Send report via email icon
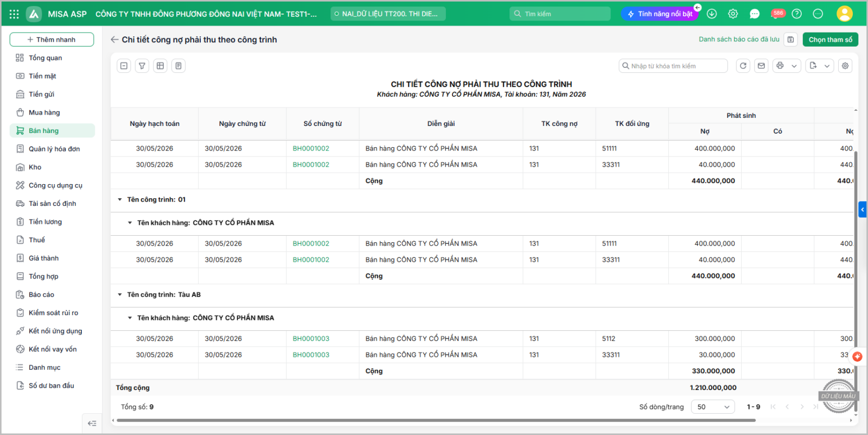 pyautogui.click(x=762, y=66)
